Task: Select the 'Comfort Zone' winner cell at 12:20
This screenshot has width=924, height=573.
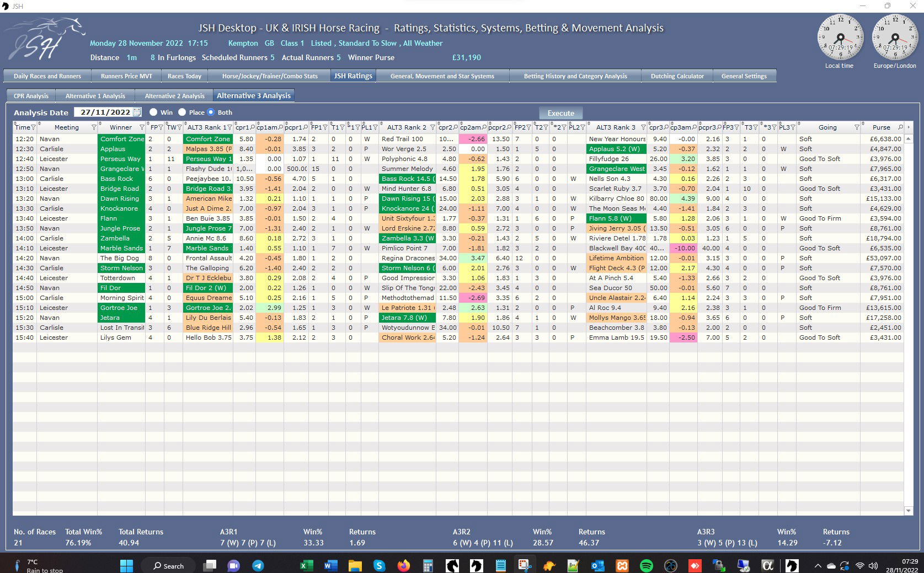Action: click(121, 139)
